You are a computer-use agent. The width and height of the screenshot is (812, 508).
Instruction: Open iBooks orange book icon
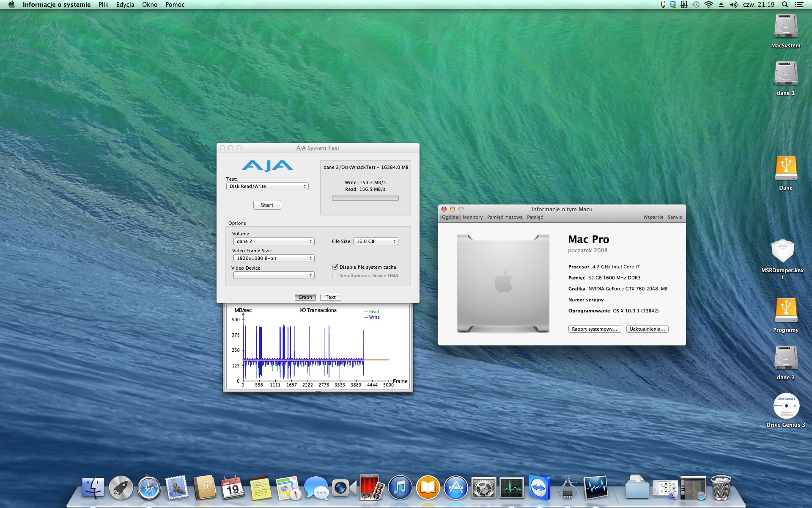[428, 488]
